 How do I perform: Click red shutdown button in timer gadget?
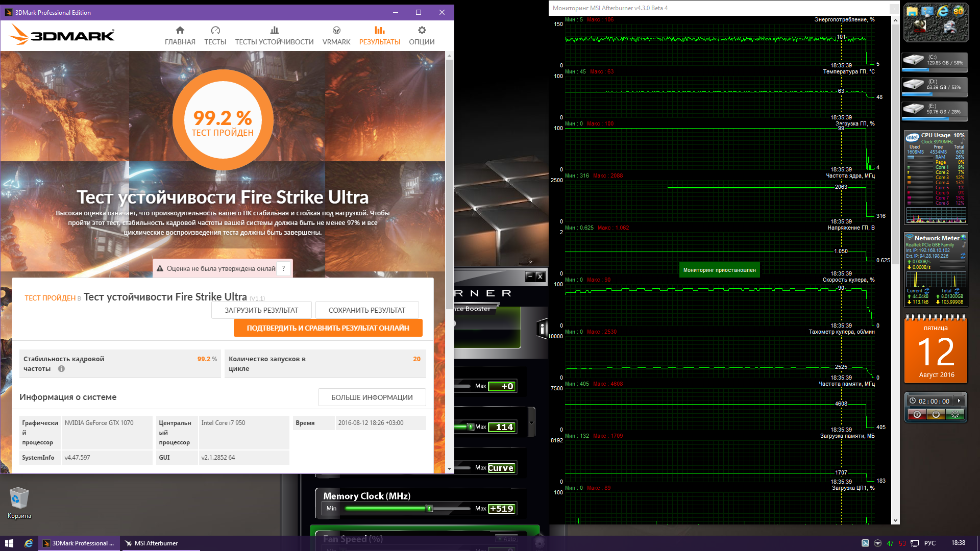pos(917,415)
